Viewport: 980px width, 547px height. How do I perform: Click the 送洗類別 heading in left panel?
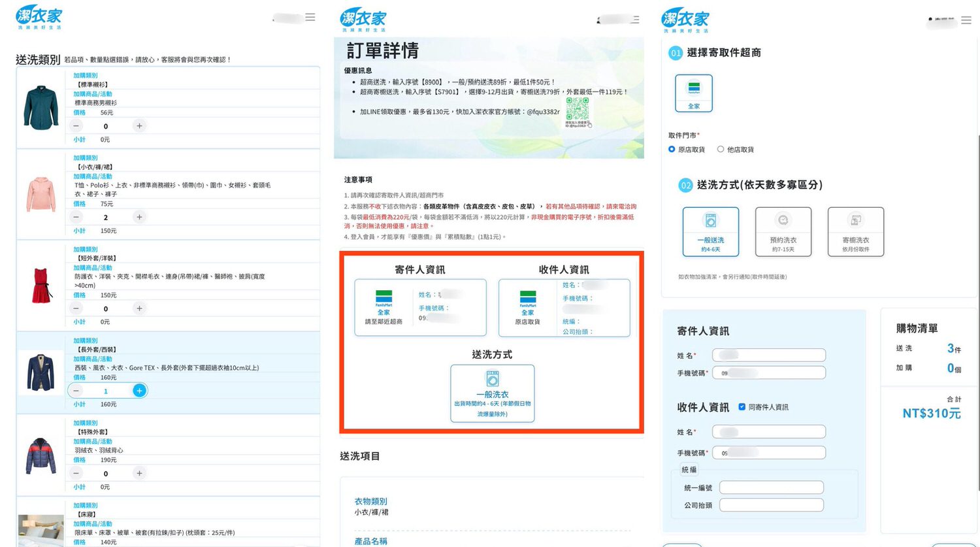point(38,59)
